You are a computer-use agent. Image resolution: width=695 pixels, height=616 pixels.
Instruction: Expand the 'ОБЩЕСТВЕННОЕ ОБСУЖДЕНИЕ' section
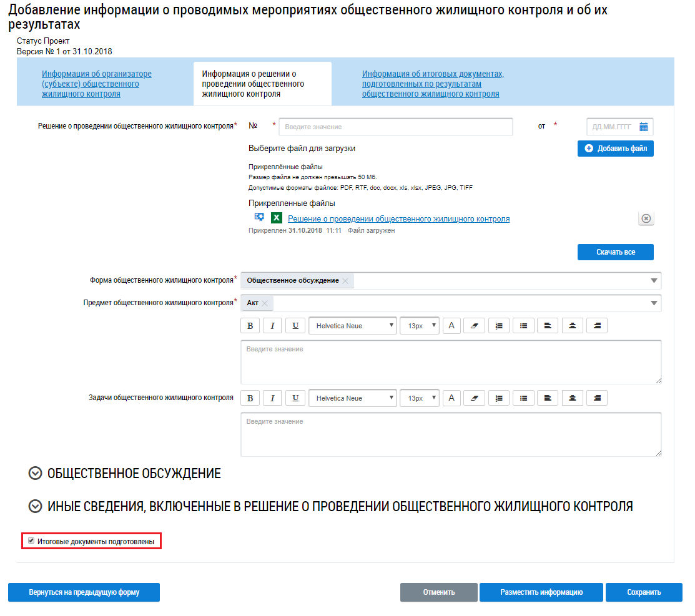(x=36, y=473)
